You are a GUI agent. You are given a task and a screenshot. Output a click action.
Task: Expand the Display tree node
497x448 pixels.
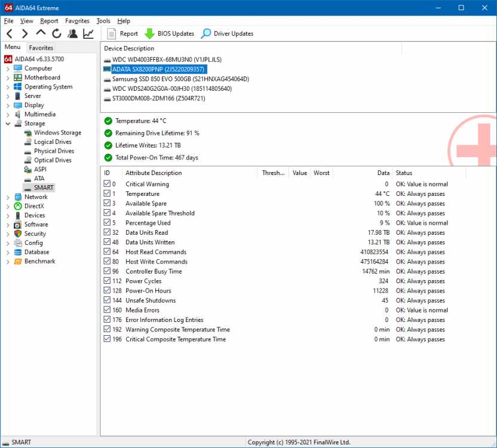click(x=8, y=106)
